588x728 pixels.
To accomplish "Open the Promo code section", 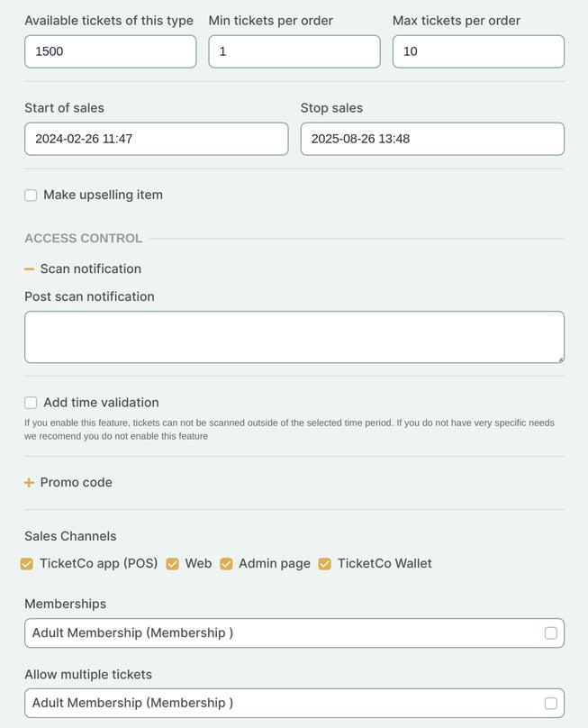I will (x=77, y=482).
